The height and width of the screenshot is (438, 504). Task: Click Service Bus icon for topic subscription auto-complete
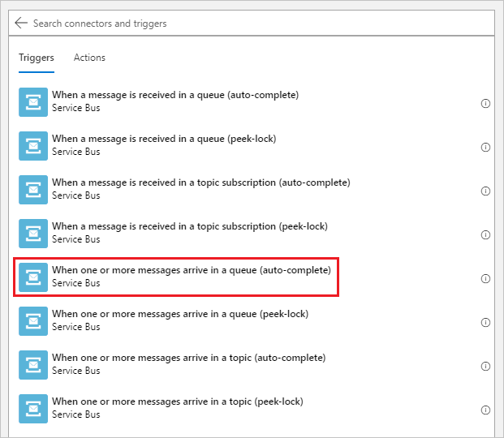click(x=33, y=190)
